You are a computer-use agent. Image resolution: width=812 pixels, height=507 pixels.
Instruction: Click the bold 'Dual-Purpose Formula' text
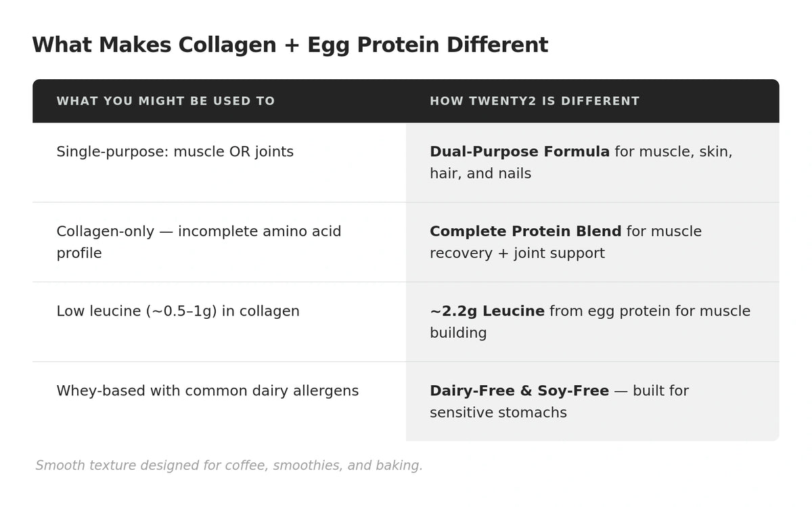pyautogui.click(x=519, y=152)
